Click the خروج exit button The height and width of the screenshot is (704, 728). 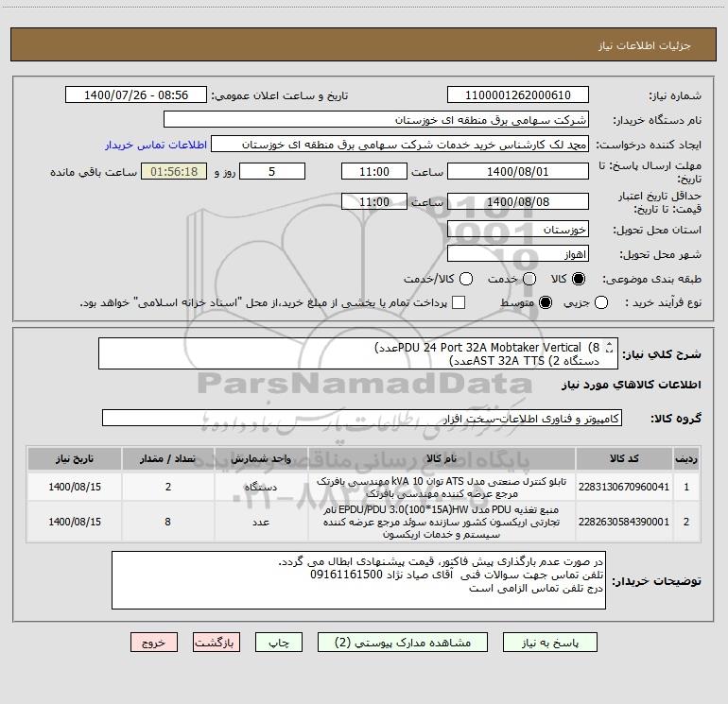coord(154,643)
